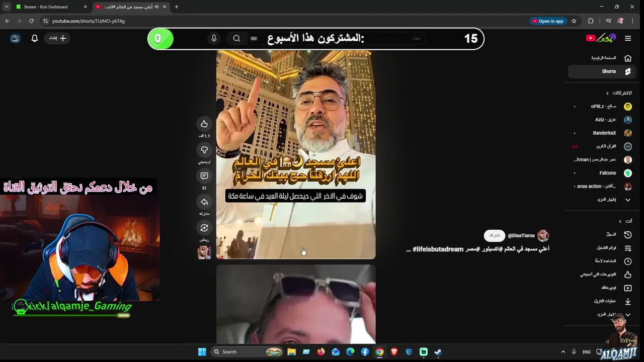Switch to Stream - Kick Dashboard tab
644x362 pixels.
point(50,7)
